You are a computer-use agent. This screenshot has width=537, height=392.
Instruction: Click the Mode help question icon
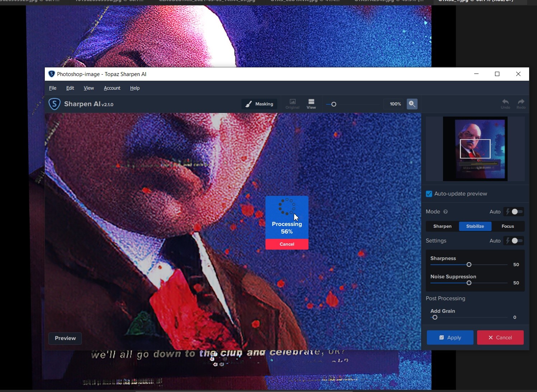(446, 212)
